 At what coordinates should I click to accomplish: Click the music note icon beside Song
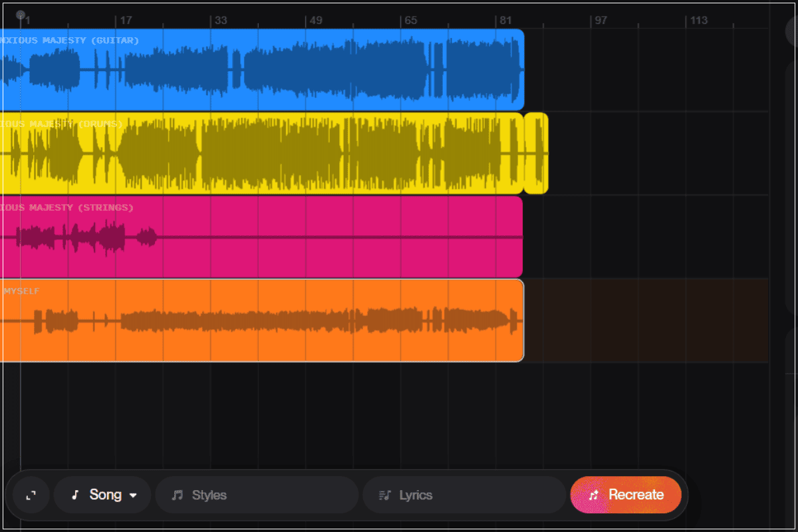[75, 495]
